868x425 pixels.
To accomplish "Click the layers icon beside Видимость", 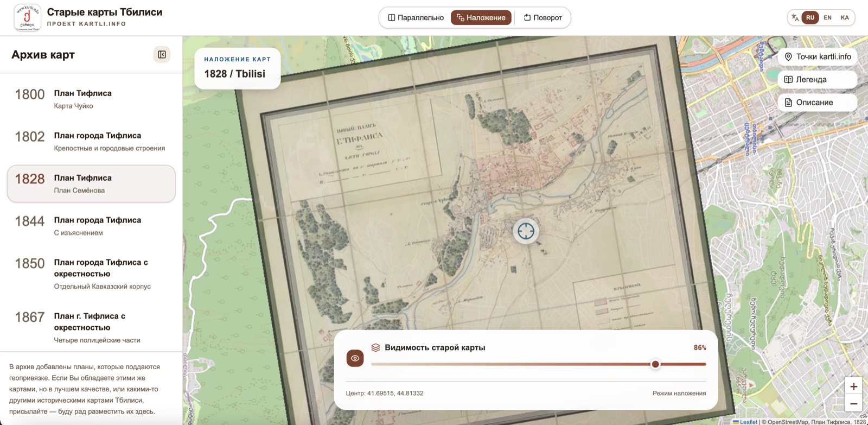I will tap(375, 347).
